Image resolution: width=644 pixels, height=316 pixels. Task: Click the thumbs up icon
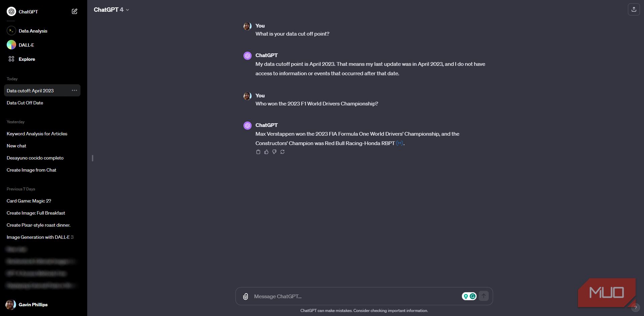tap(266, 152)
